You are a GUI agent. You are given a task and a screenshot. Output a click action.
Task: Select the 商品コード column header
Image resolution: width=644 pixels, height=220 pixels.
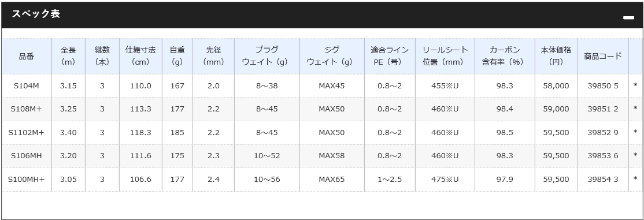(603, 56)
